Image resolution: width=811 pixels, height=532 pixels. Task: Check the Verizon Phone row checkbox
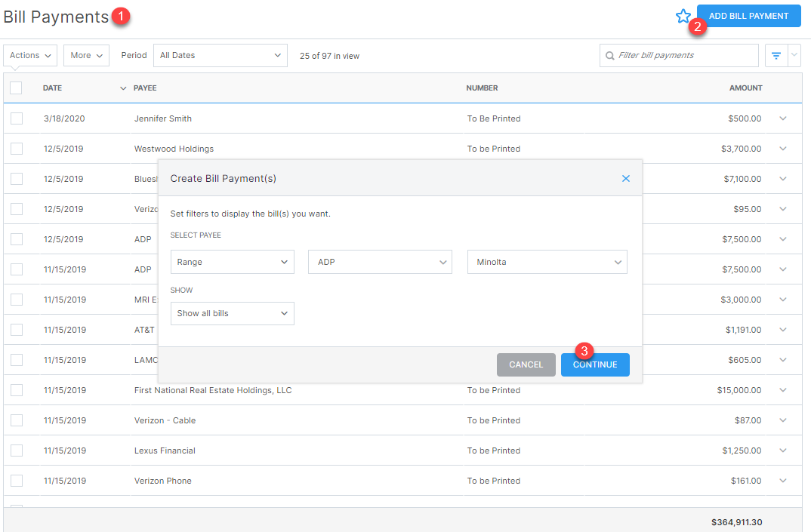17,481
